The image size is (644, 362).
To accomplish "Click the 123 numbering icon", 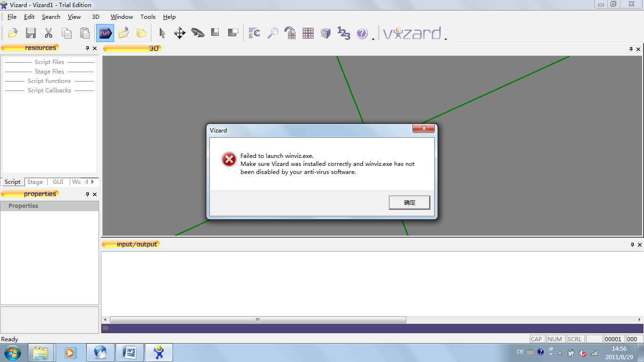I will pos(344,33).
